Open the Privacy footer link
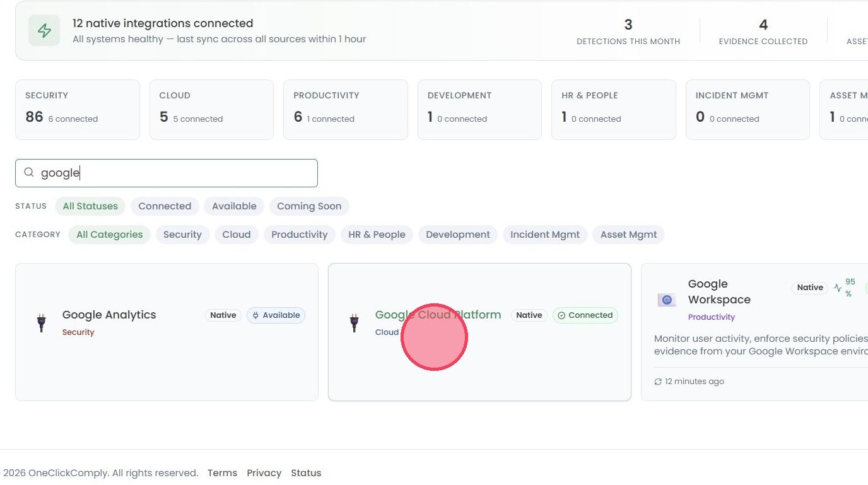868x485 pixels. tap(264, 473)
